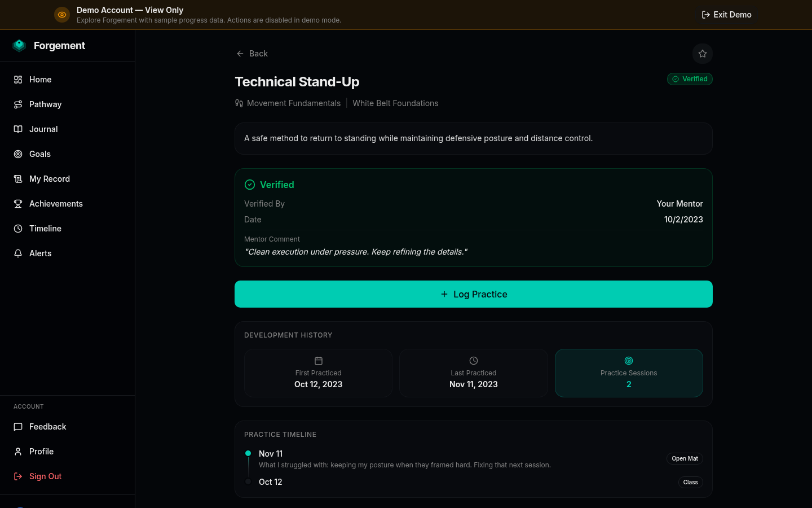Click the eye icon in demo banner
The image size is (812, 508).
[62, 15]
